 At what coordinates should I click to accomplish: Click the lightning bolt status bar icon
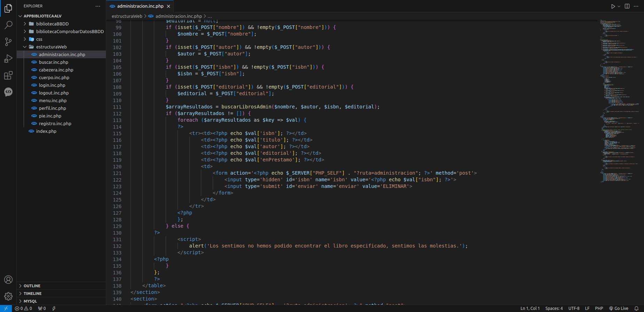coord(54,309)
